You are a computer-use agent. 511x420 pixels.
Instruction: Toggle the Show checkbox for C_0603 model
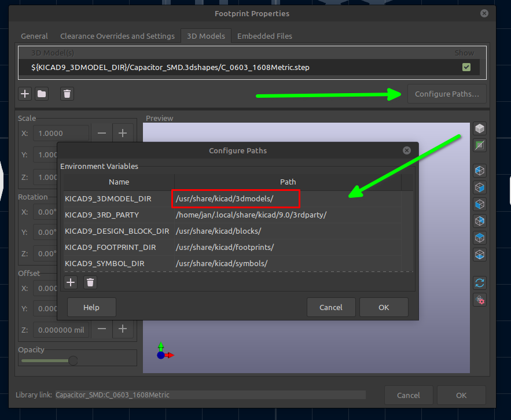point(466,67)
